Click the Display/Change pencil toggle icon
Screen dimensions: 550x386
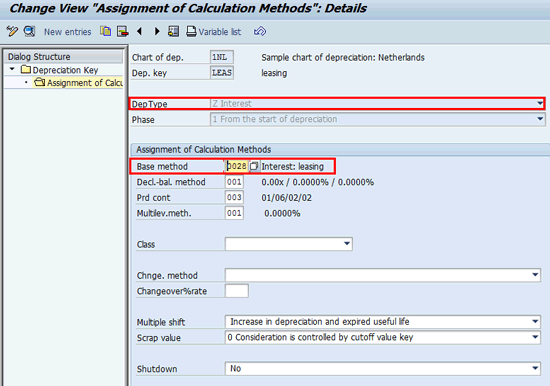tap(12, 32)
